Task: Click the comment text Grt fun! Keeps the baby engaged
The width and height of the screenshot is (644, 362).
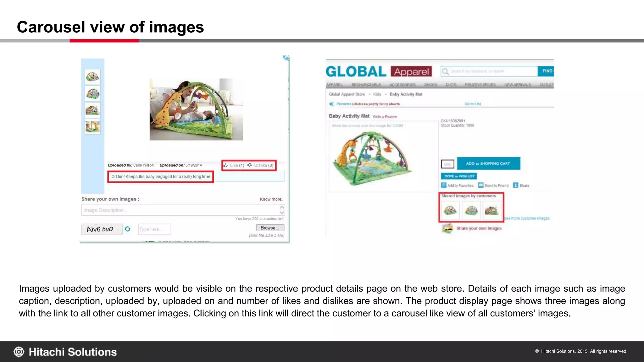Action: 161,177
